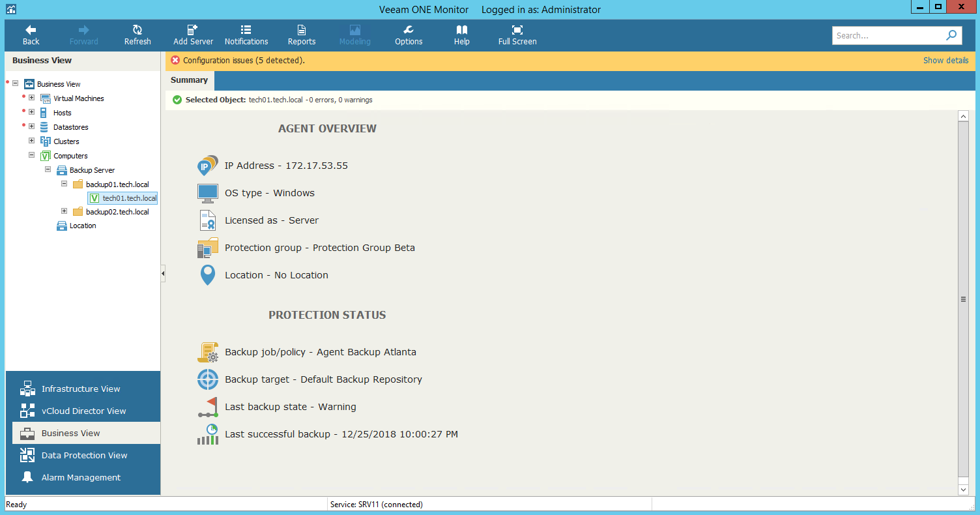Screen dimensions: 980x515
Task: Click text 'Last backup state - Warning'
Action: [x=291, y=407]
